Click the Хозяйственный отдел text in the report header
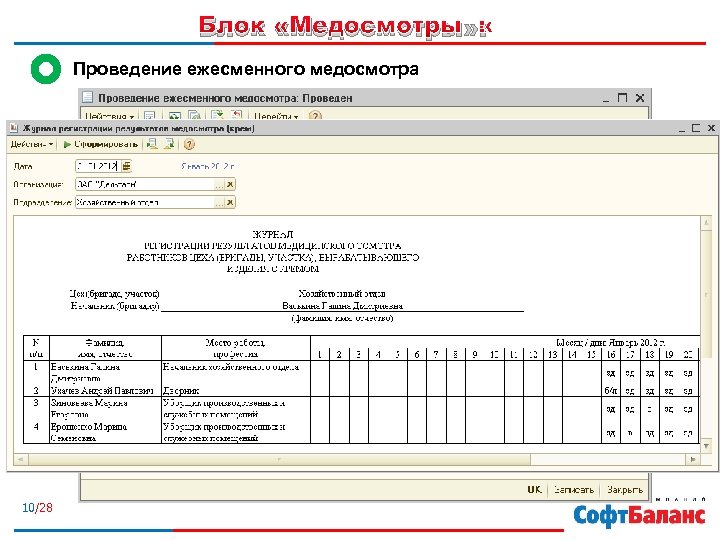The height and width of the screenshot is (540, 720). 342,293
